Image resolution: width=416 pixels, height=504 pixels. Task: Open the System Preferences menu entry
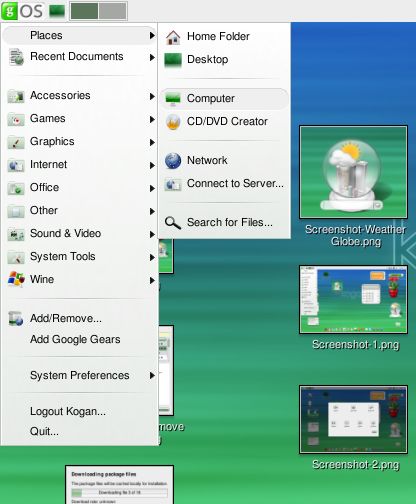(x=80, y=376)
